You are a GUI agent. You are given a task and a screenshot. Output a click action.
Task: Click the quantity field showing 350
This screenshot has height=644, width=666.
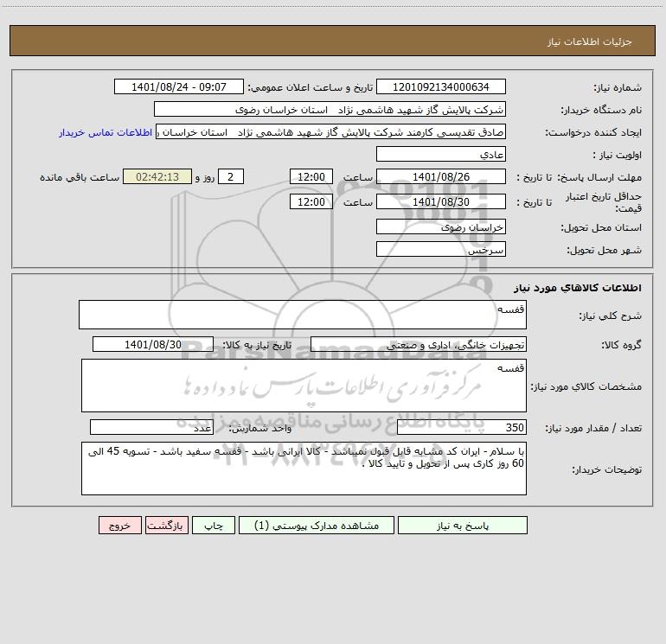(x=462, y=428)
